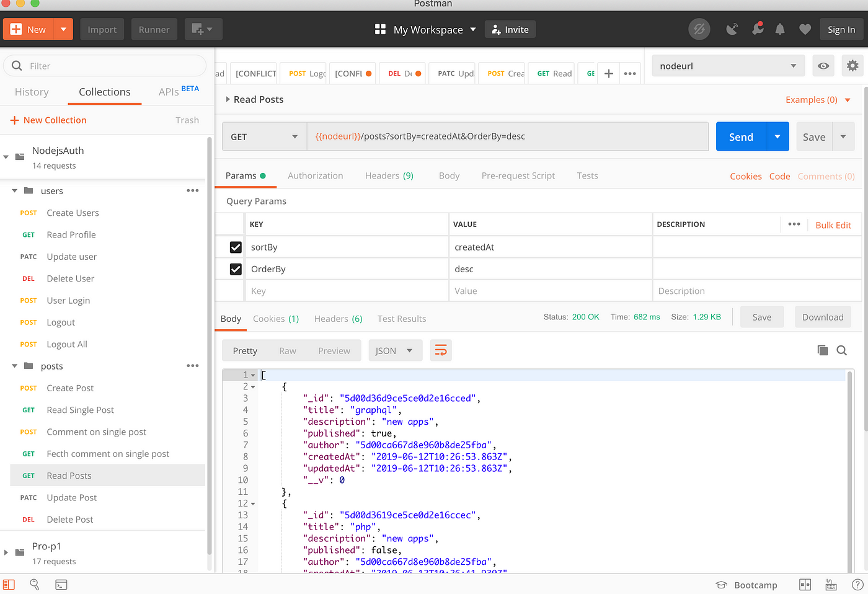Toggle environment quick look eye icon

point(823,66)
